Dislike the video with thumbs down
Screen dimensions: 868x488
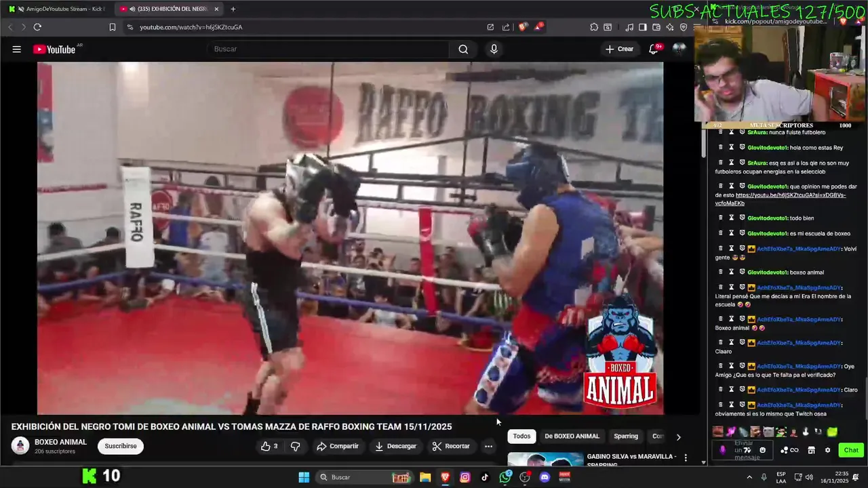(295, 446)
